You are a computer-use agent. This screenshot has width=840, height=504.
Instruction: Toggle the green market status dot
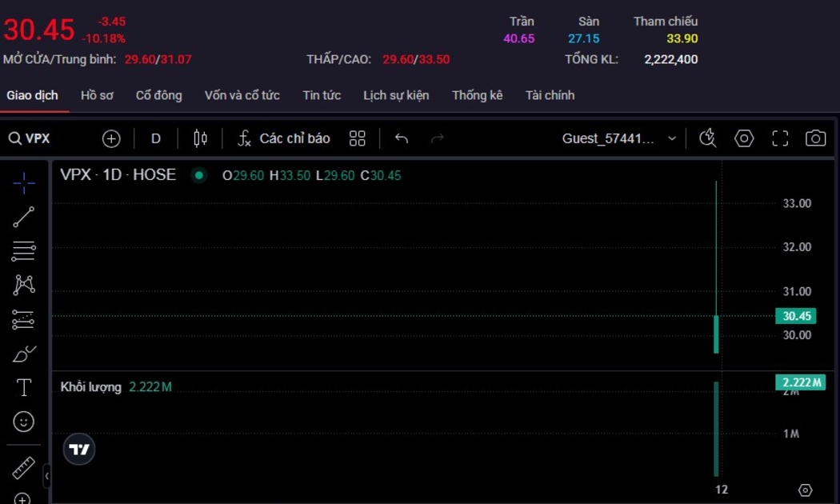coord(199,175)
